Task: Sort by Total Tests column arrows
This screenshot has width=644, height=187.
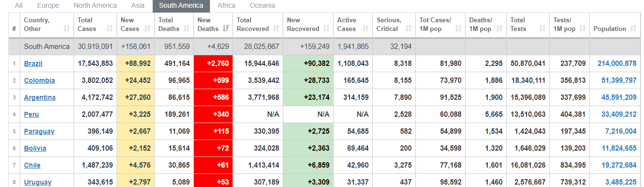Action: (x=542, y=29)
